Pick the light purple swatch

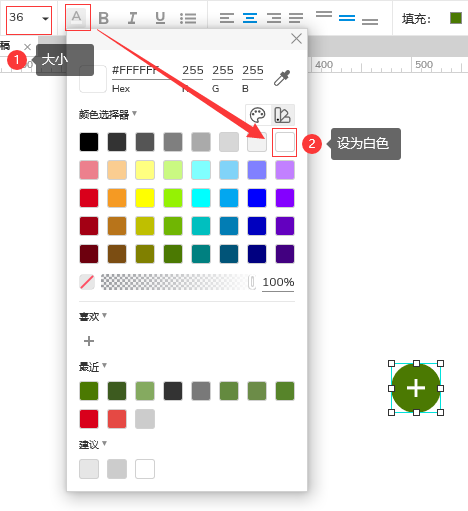pos(285,170)
